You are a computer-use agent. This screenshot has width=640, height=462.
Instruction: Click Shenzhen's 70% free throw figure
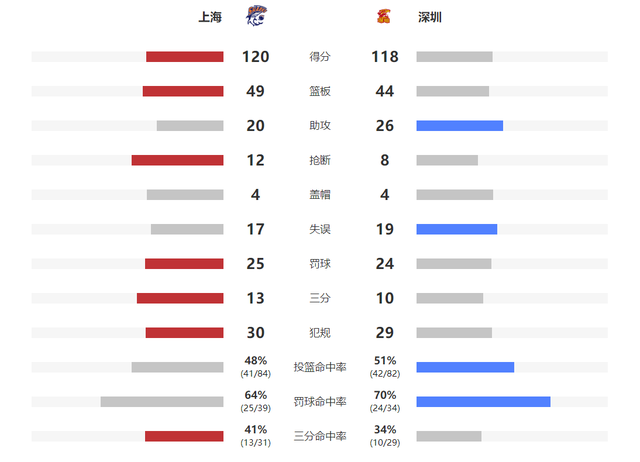coord(385,395)
